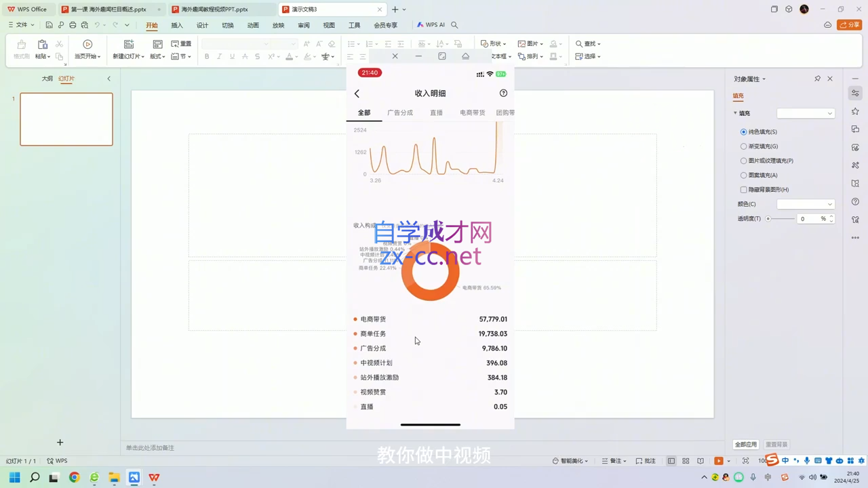The image size is (868, 488).
Task: Click the 新建幻灯片 new slide icon
Action: pyautogui.click(x=129, y=44)
